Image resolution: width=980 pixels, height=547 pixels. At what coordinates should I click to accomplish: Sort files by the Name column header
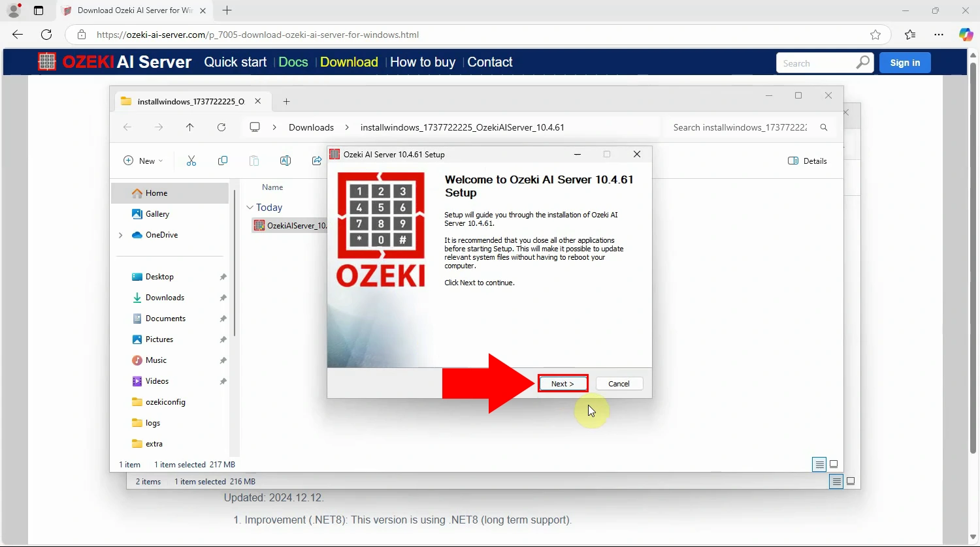click(272, 187)
